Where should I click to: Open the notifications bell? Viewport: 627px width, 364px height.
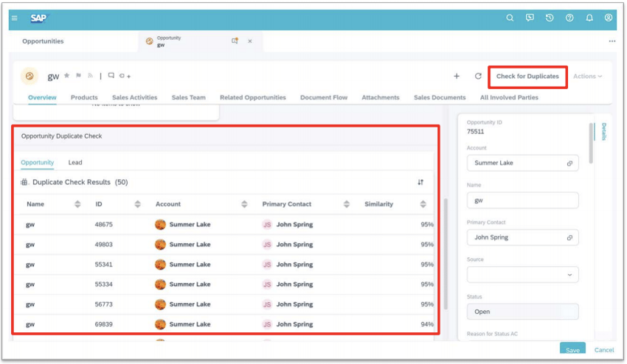point(589,18)
